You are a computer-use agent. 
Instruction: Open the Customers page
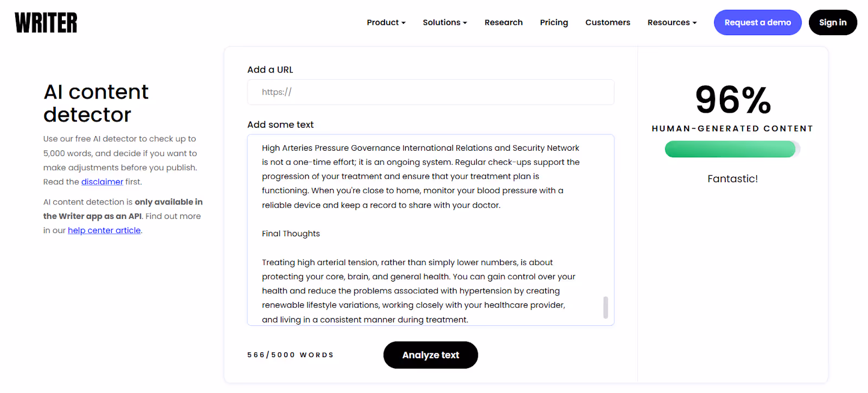click(x=607, y=22)
